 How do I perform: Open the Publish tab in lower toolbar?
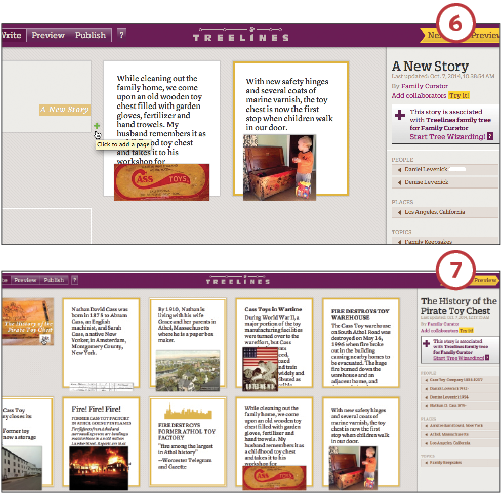tap(54, 280)
